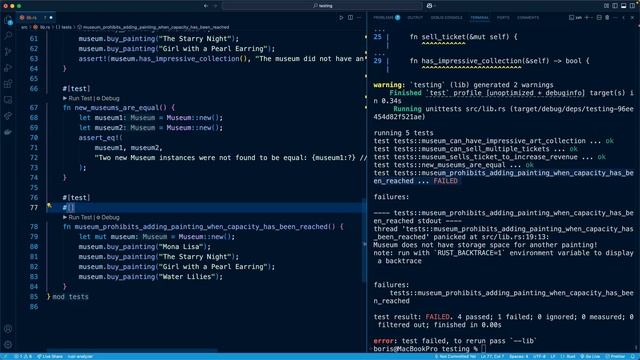Click museum_prohibits_adding_painting breadcrumb function
Screen dimensions: 640x360
tap(153, 27)
